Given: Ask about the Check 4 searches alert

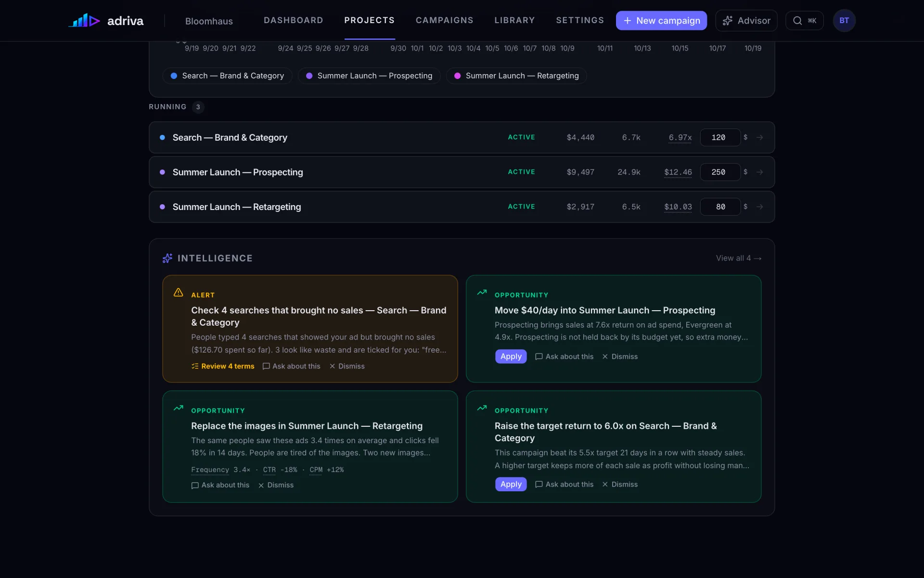Looking at the screenshot, I should 291,366.
